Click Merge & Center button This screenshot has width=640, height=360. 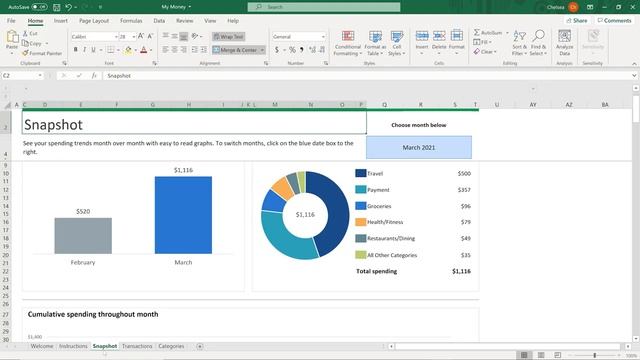click(236, 50)
